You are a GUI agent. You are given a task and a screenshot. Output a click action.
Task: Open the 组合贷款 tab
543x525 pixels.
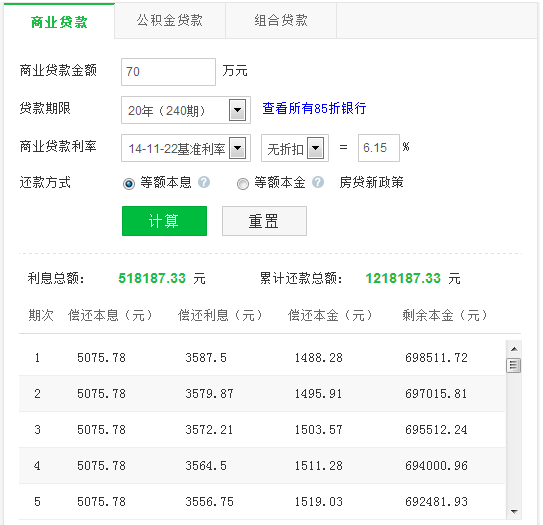(x=281, y=20)
